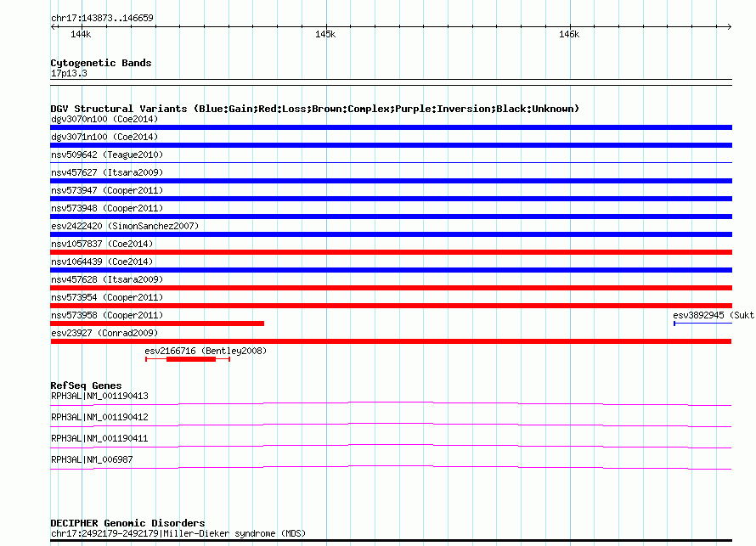756x546 pixels.
Task: Open the RPH3AL|NM_001190411 transcript label
Action: tap(99, 438)
